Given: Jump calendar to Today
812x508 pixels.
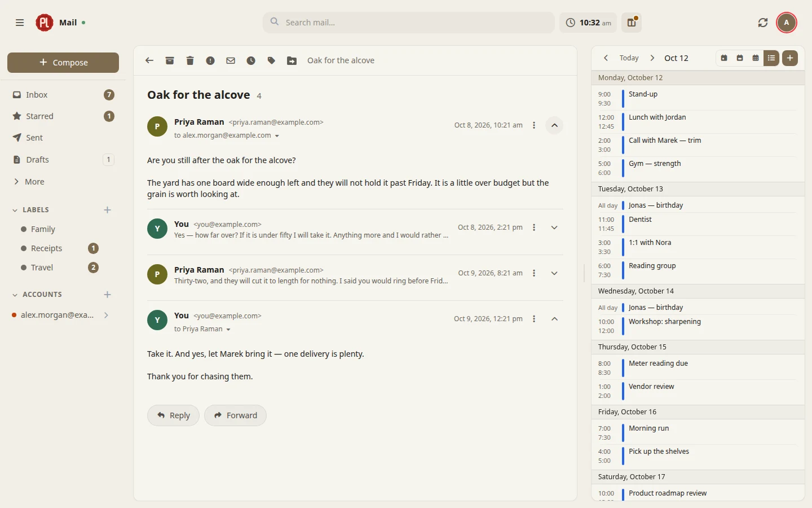Looking at the screenshot, I should [629, 58].
